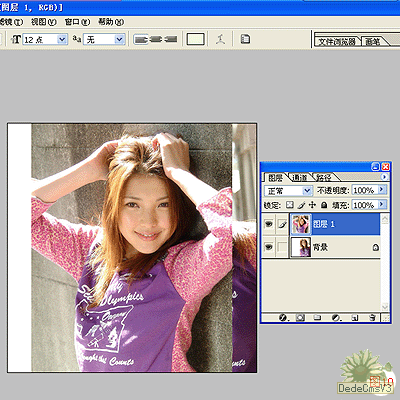
Task: Switch to the 图层 tab
Action: (275, 178)
